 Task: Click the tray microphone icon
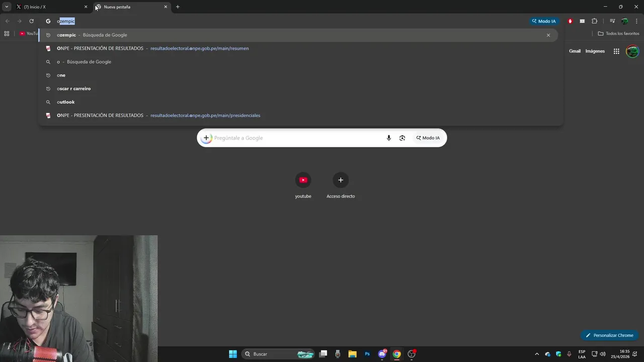pyautogui.click(x=569, y=354)
